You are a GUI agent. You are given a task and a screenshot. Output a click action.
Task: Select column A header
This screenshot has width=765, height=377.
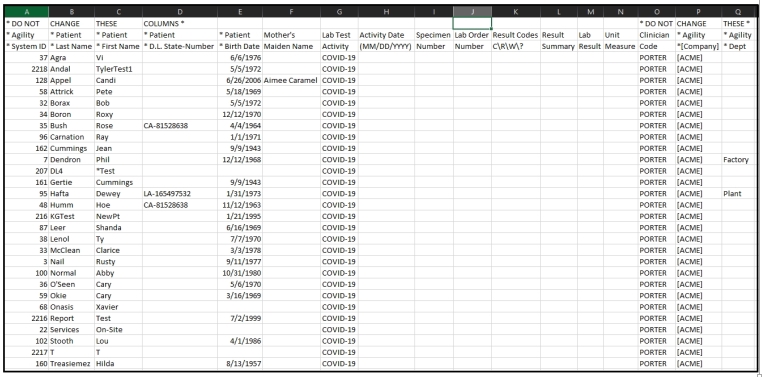[27, 12]
